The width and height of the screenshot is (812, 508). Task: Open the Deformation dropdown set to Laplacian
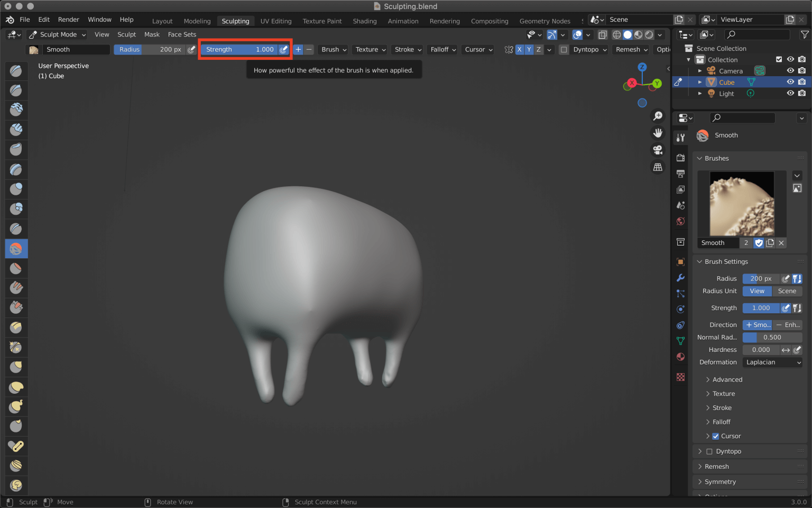(772, 362)
